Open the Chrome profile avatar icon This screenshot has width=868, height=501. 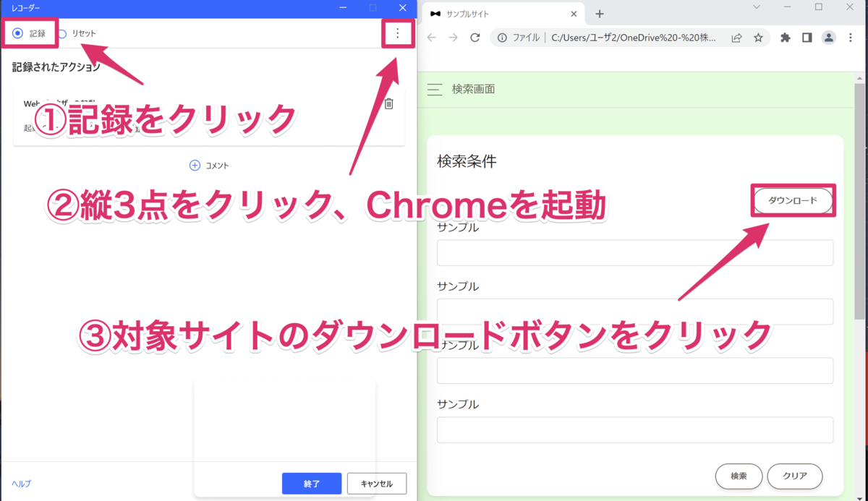pyautogui.click(x=829, y=38)
